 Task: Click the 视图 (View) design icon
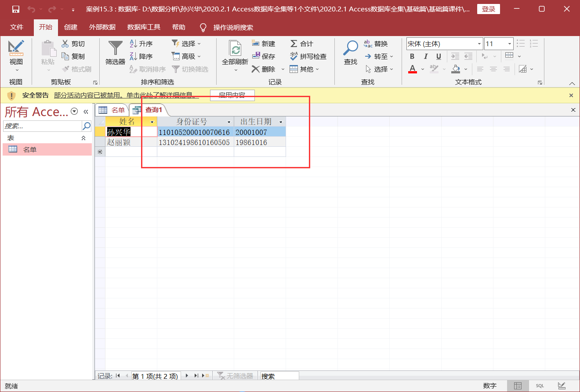point(16,47)
